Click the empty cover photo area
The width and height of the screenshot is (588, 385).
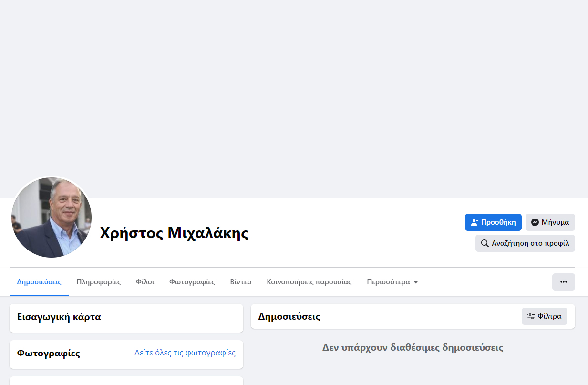click(294, 95)
